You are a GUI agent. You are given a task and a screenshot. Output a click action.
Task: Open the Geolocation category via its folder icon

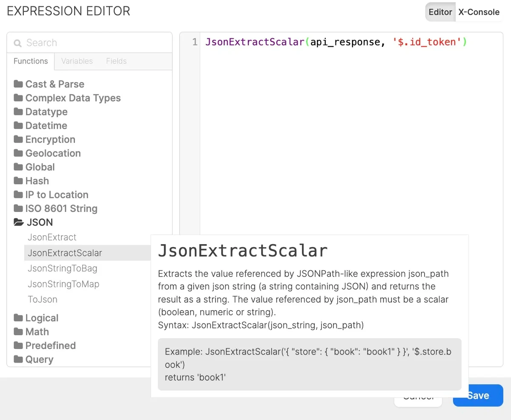(19, 153)
